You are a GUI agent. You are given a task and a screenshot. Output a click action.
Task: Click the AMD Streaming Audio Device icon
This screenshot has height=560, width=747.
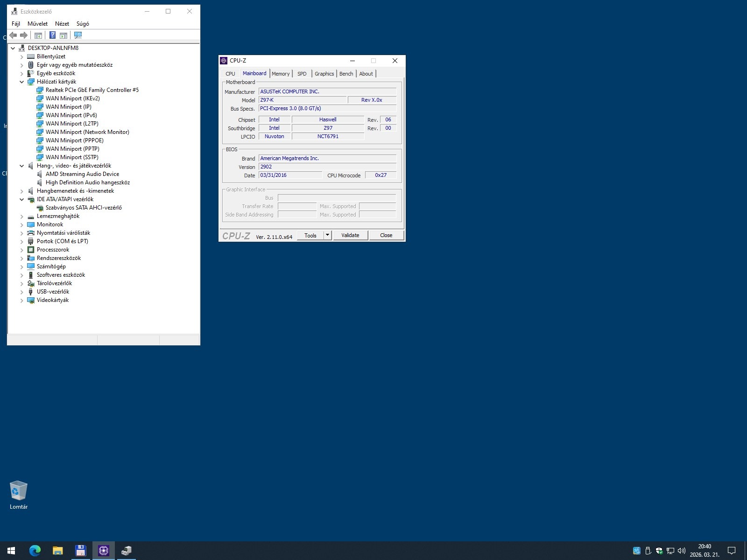coord(40,174)
